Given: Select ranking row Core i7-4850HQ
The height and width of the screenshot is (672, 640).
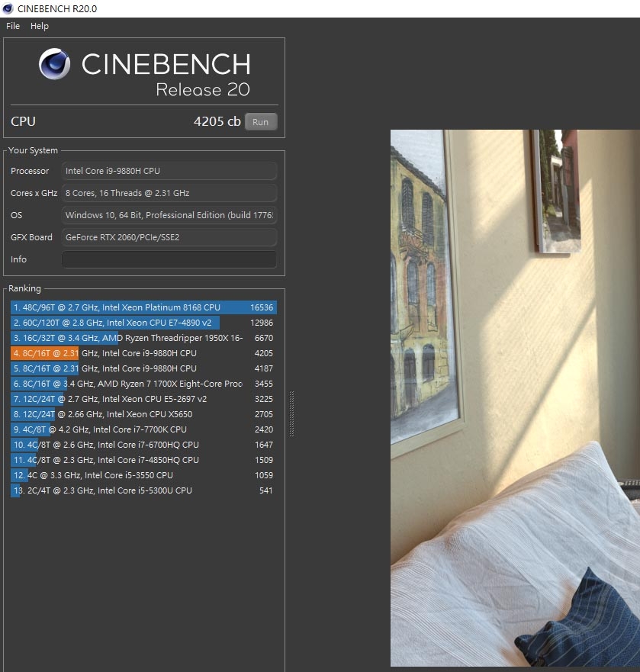Looking at the screenshot, I should pos(143,460).
